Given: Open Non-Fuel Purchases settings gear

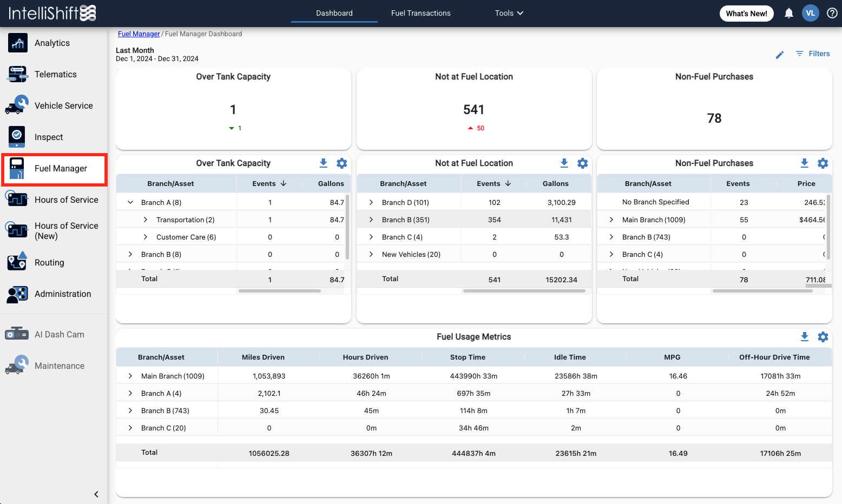Looking at the screenshot, I should tap(823, 163).
